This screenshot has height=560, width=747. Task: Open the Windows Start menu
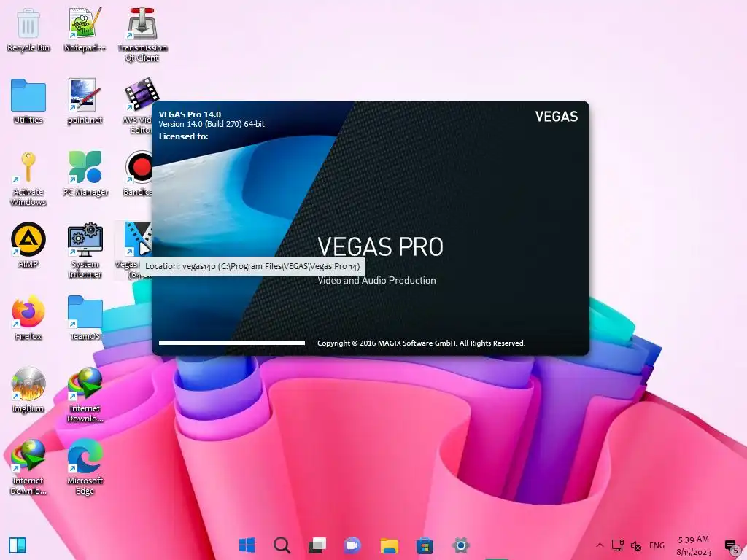pos(247,545)
